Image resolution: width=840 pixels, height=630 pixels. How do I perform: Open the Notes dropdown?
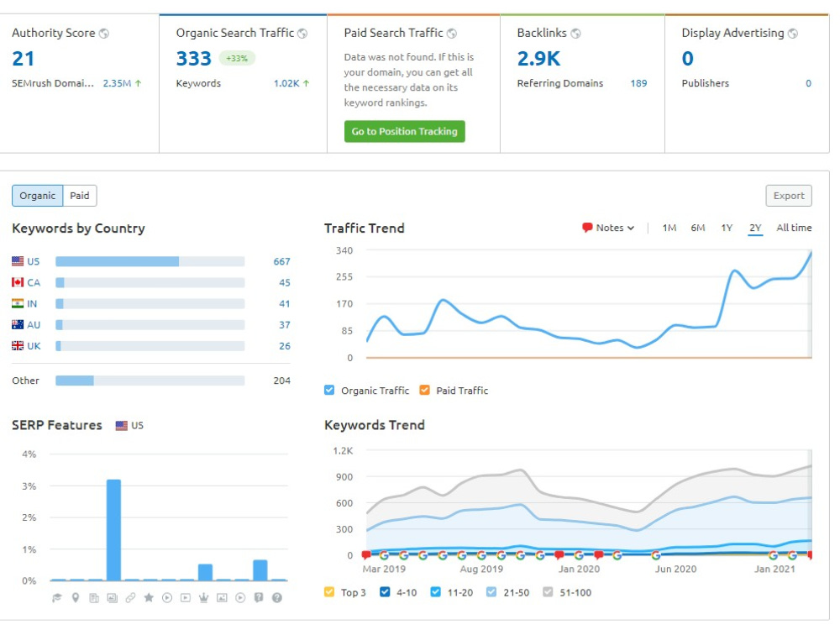point(608,228)
